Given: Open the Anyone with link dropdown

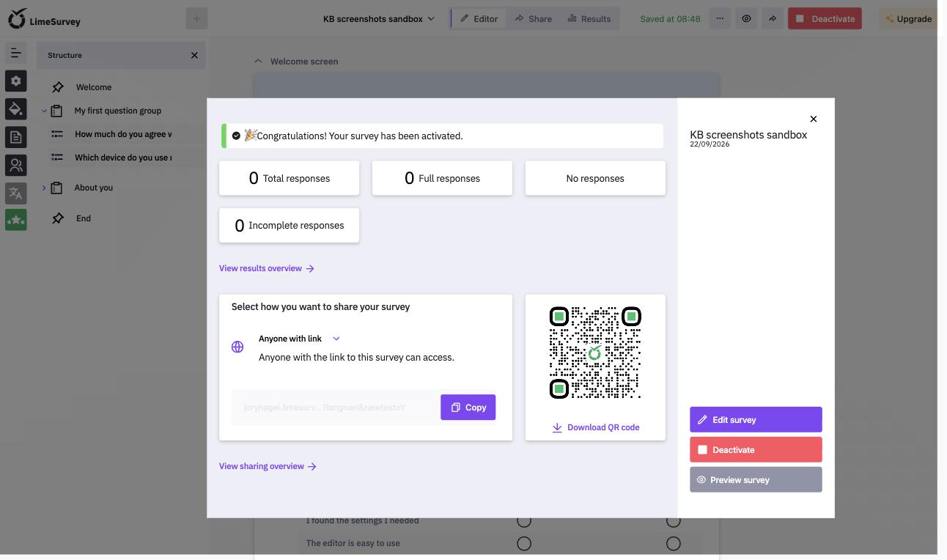Looking at the screenshot, I should coord(299,339).
